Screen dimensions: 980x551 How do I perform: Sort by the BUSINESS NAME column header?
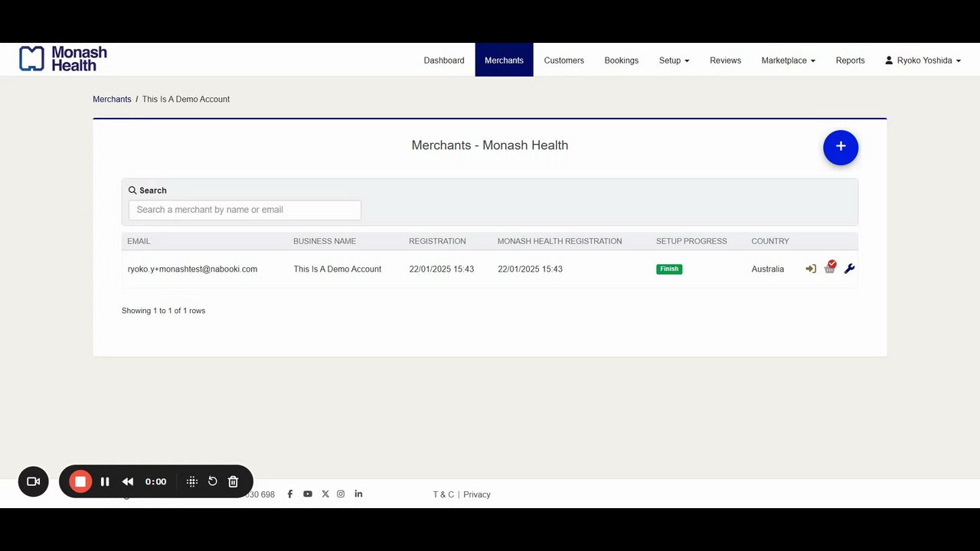[325, 241]
